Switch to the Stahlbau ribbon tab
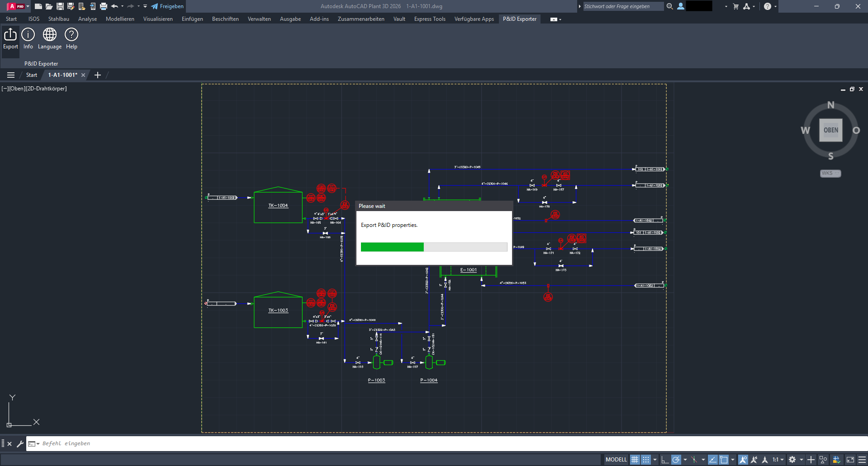The height and width of the screenshot is (466, 868). coord(58,19)
